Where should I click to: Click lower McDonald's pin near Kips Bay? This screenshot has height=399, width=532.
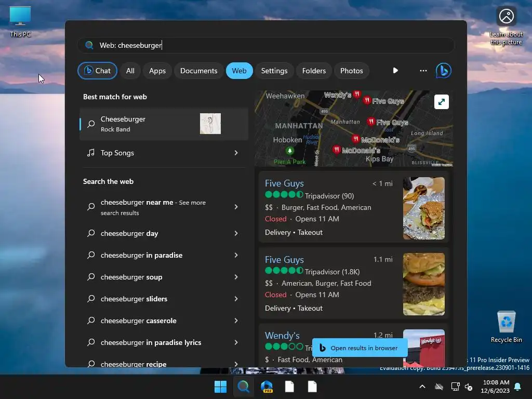click(336, 149)
